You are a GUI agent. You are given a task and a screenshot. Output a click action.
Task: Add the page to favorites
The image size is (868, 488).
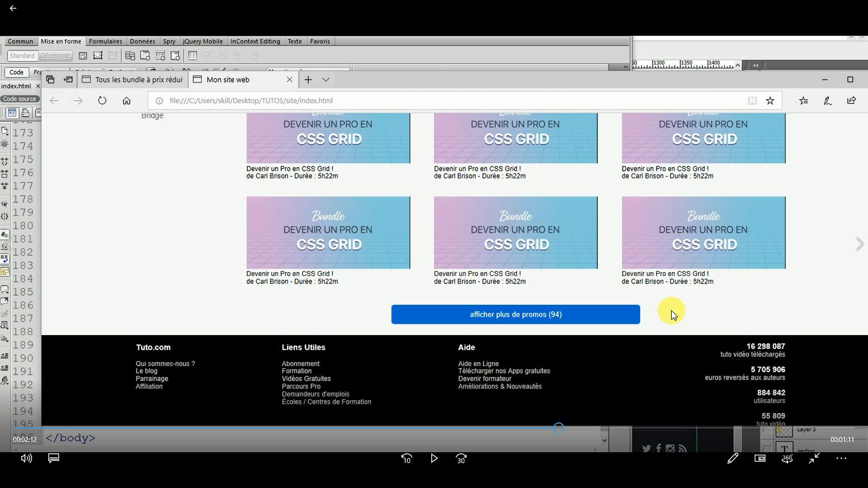pyautogui.click(x=770, y=100)
